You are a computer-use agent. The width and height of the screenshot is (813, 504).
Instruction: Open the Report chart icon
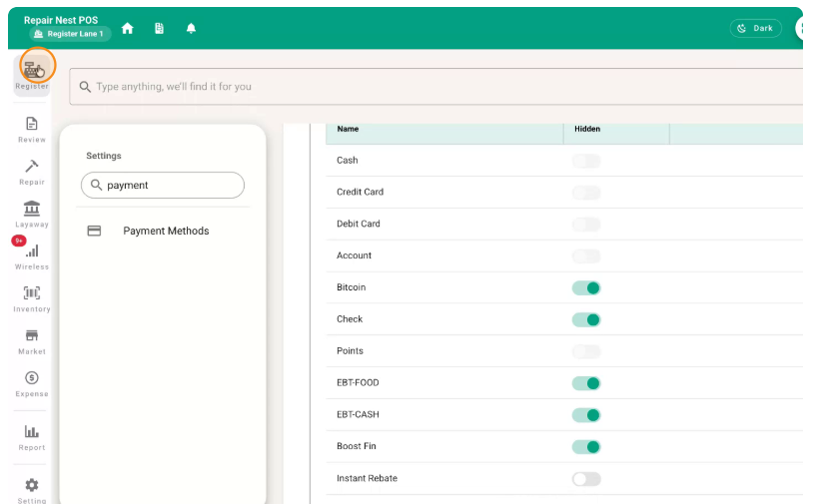click(x=32, y=431)
